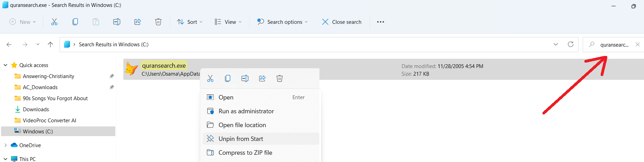Image resolution: width=644 pixels, height=162 pixels.
Task: Clear the search box with the X
Action: [x=637, y=45]
